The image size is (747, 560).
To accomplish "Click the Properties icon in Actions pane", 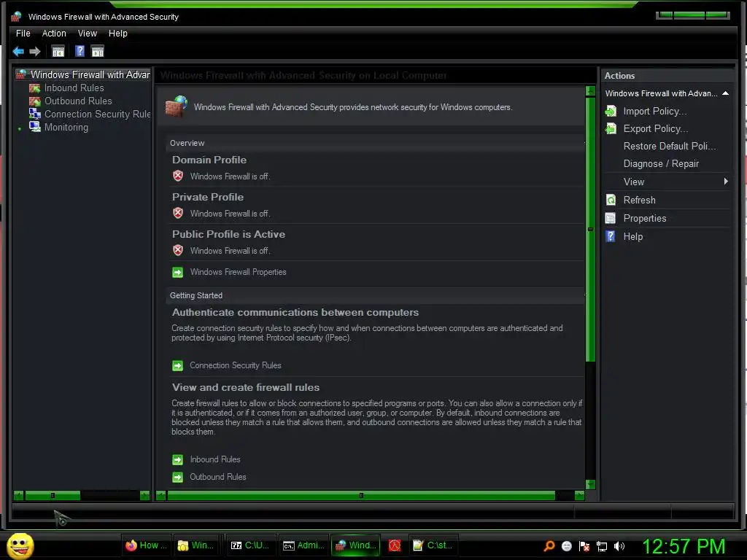I will 611,218.
